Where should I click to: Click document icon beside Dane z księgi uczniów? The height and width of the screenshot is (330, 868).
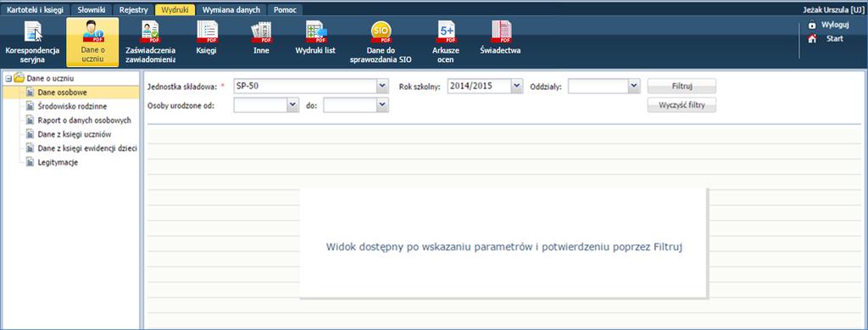pos(31,134)
